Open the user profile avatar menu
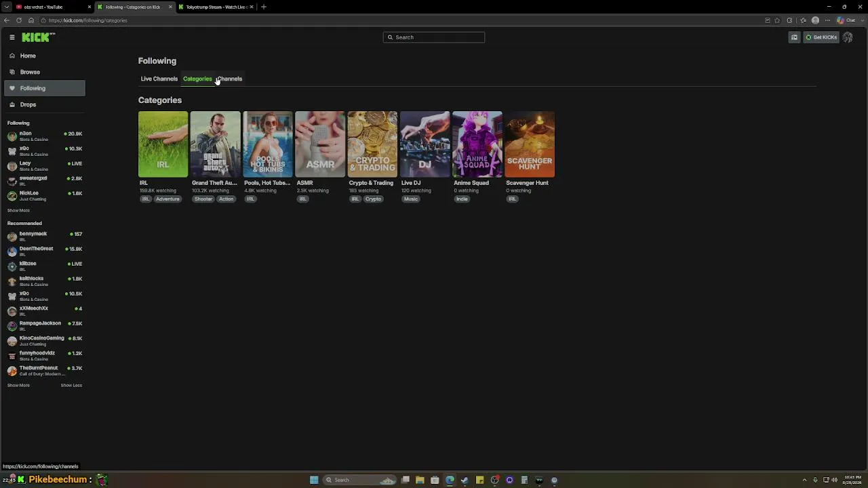 point(848,37)
